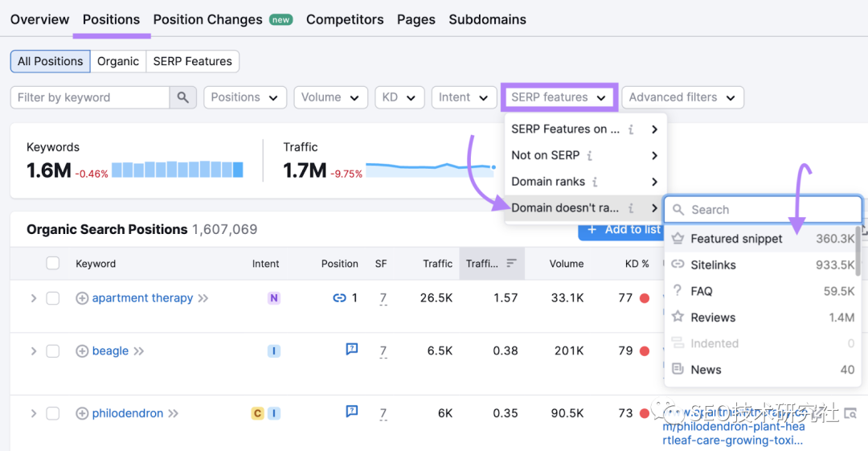This screenshot has height=451, width=868.
Task: Open the Advanced filters dropdown
Action: [682, 97]
